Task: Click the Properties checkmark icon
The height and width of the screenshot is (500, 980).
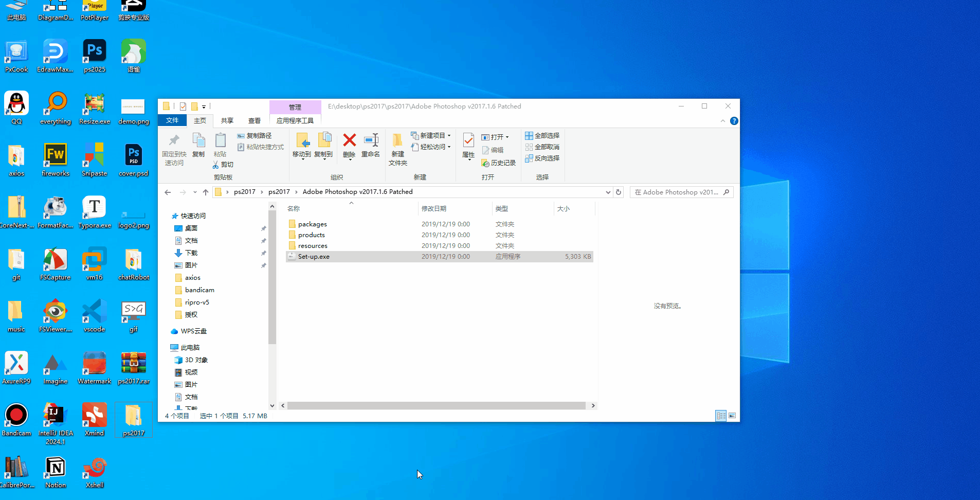Action: point(468,140)
